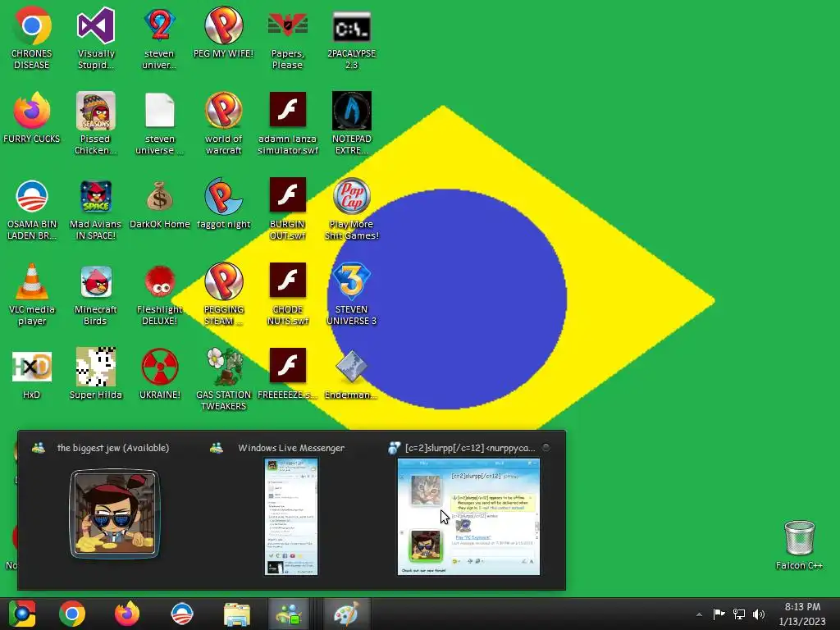This screenshot has height=630, width=840.
Task: Select the avatar preview thumbnail with sunglasses
Action: (114, 514)
